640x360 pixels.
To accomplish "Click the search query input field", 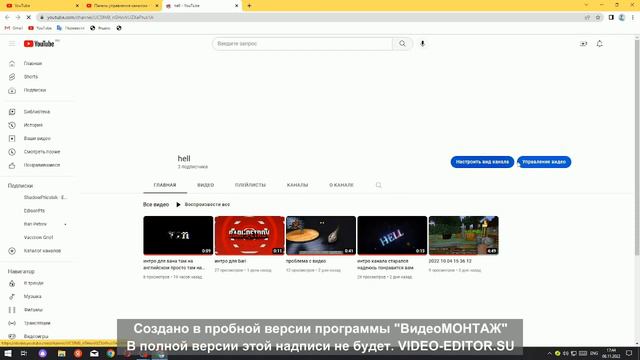I will tap(302, 44).
